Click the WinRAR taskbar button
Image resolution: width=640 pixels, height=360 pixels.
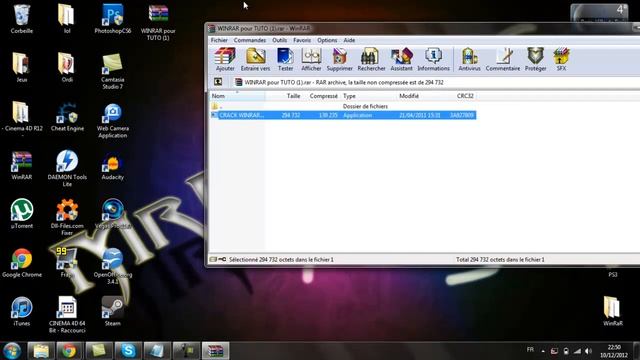[x=216, y=351]
